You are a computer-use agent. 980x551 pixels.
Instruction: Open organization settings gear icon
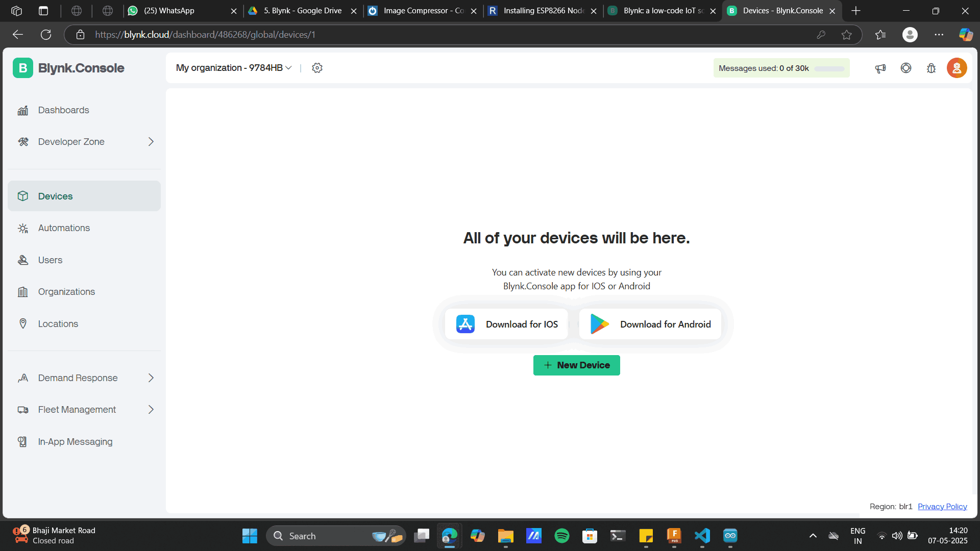tap(317, 68)
